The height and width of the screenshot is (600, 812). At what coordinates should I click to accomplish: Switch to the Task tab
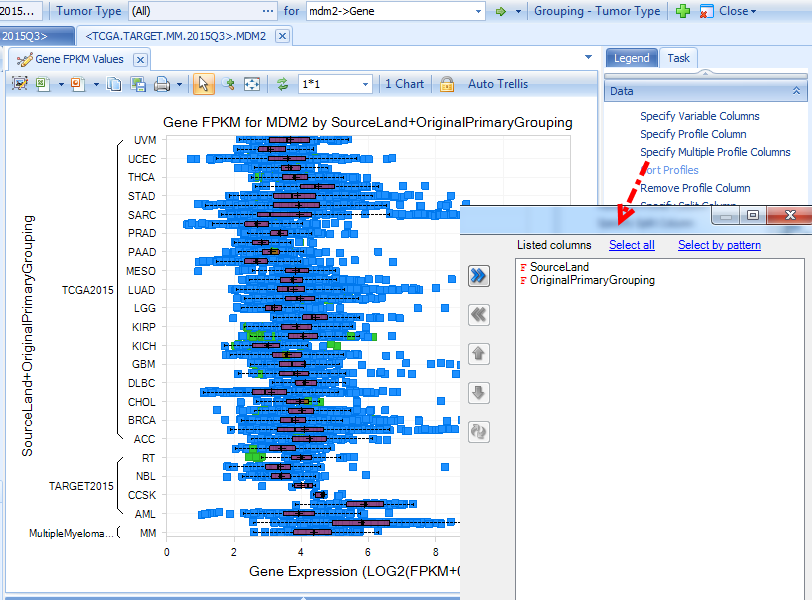pyautogui.click(x=678, y=58)
